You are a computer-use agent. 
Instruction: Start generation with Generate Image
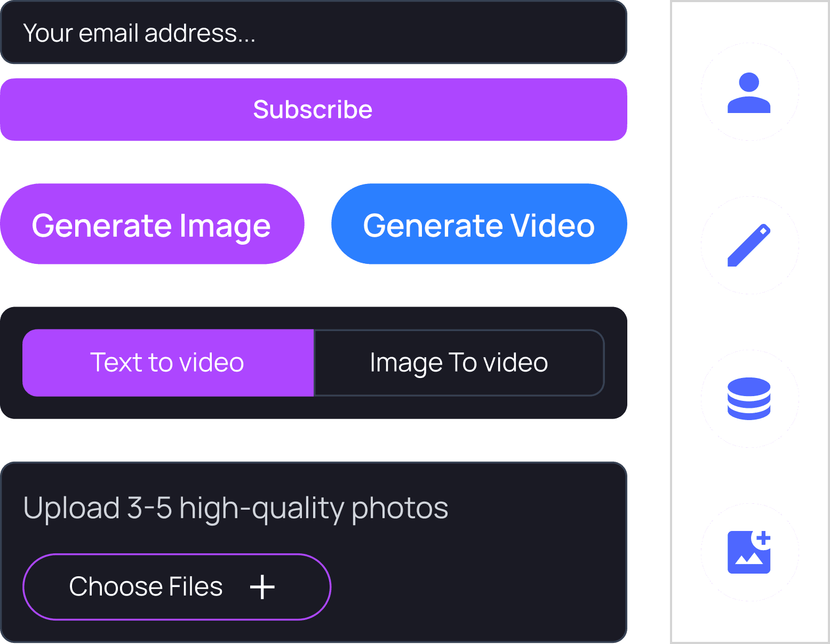point(152,224)
